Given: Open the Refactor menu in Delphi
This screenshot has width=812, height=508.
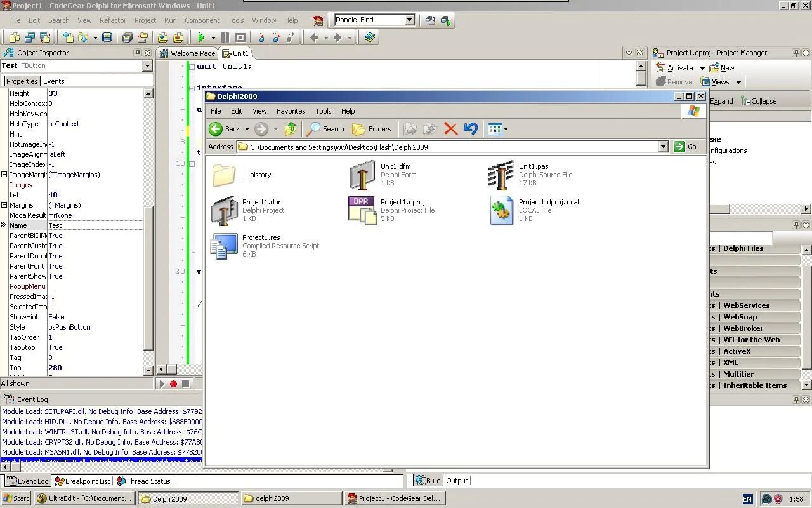Looking at the screenshot, I should click(113, 20).
